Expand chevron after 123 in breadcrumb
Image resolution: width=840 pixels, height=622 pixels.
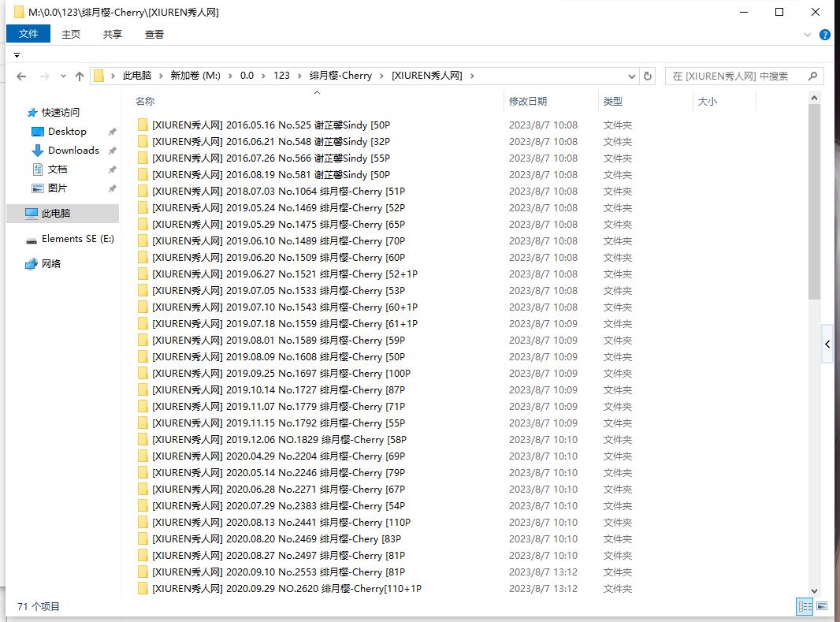[299, 76]
